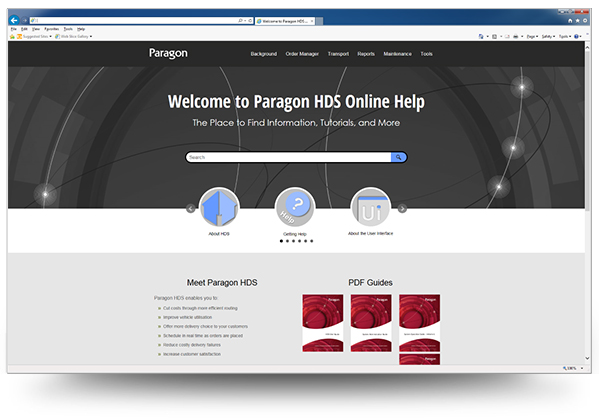
Task: Open the address bar autocomplete dropdown arrow
Action: (245, 21)
